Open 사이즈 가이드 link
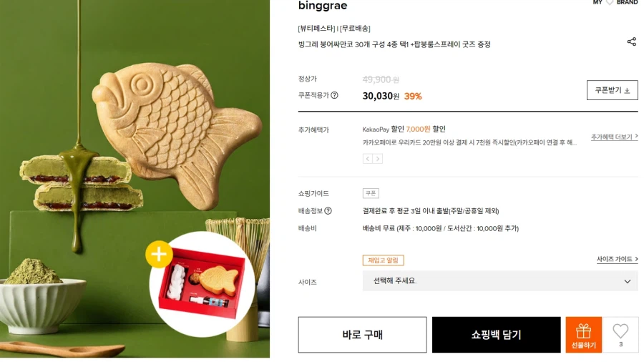 (617, 259)
